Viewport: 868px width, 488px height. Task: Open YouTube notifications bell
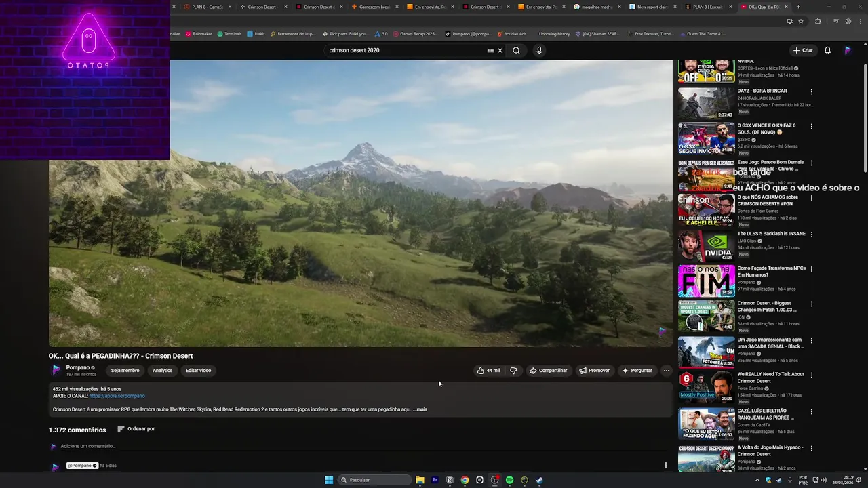(827, 50)
